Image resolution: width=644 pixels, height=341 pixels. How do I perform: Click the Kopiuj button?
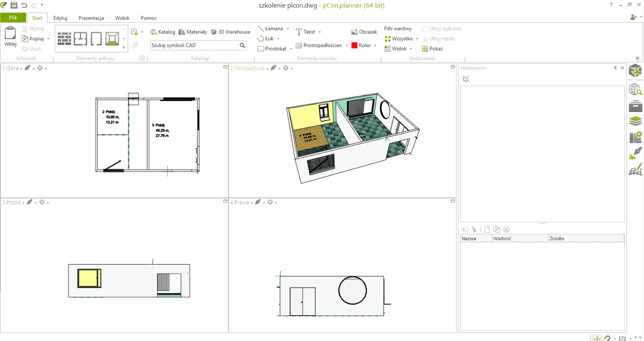pos(33,39)
